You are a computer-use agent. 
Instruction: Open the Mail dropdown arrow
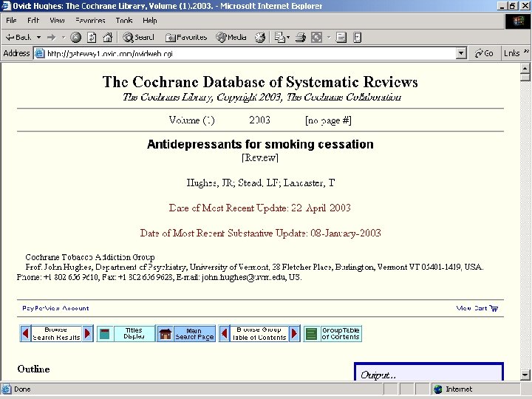[288, 38]
